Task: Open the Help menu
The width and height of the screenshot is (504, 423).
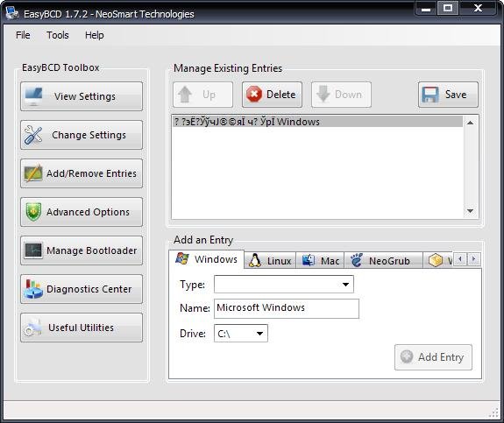Action: tap(94, 35)
